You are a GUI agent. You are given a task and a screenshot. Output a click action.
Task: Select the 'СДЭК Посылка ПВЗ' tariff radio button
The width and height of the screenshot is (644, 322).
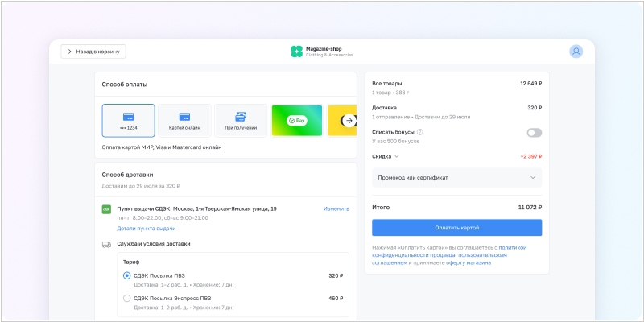(x=127, y=275)
